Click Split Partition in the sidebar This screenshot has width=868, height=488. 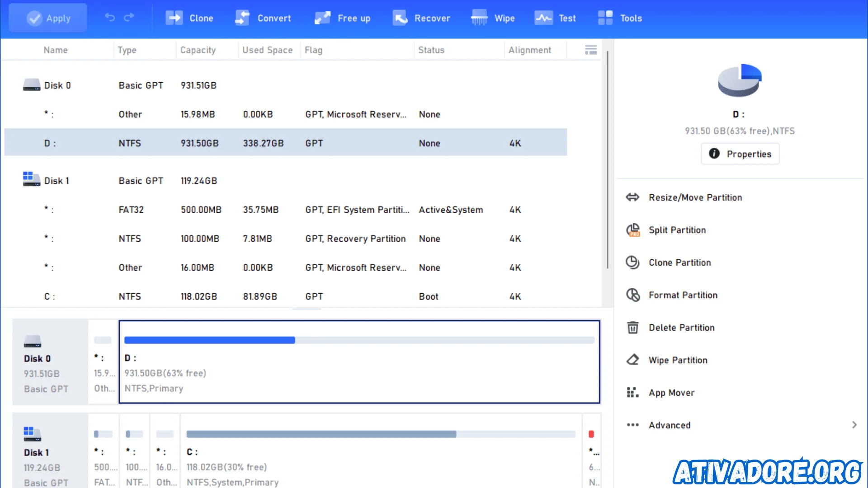[678, 230]
